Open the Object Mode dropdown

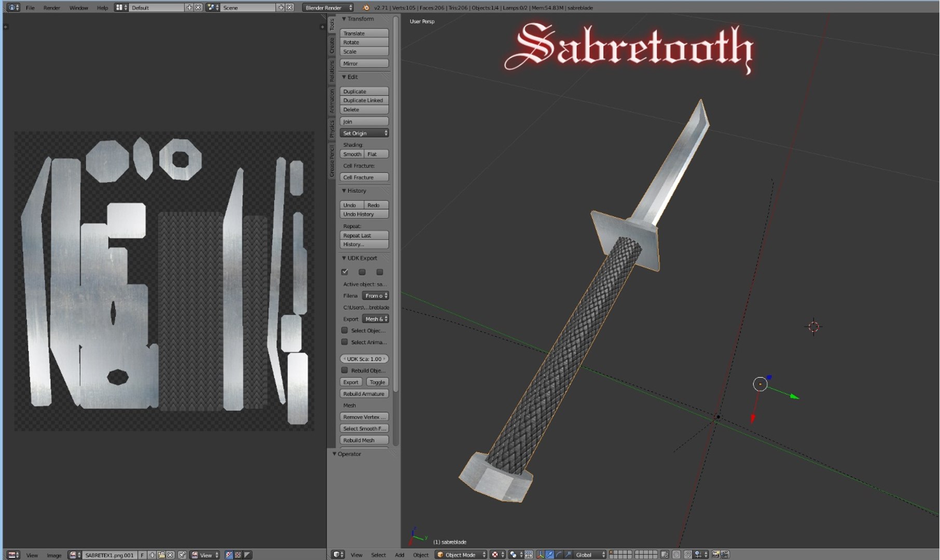tap(461, 555)
